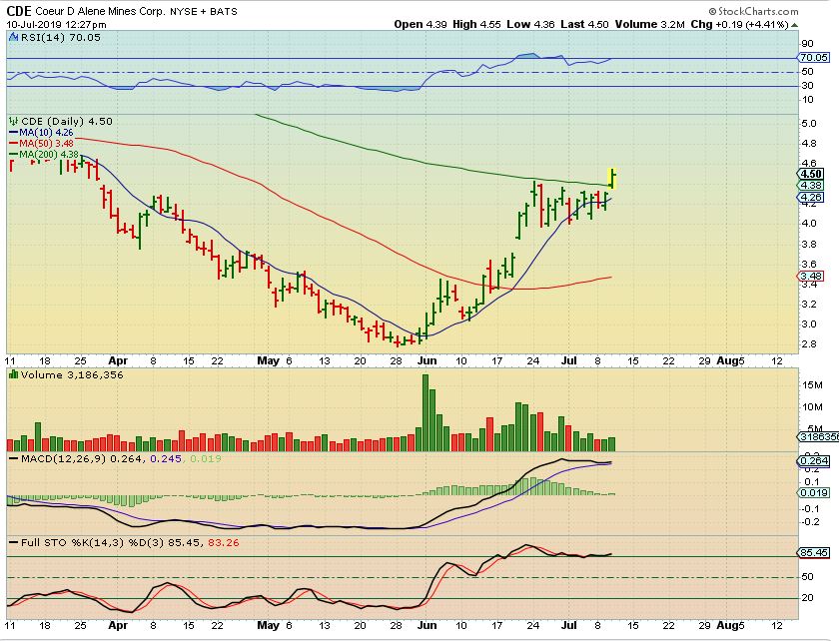This screenshot has height=641, width=840.
Task: Click the stochastic %D value 83.26
Action: coord(223,543)
